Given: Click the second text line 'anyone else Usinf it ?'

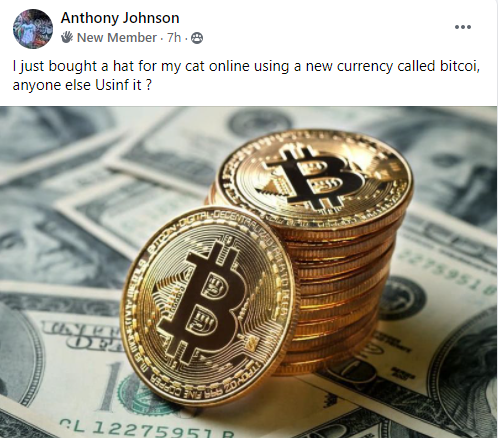Looking at the screenshot, I should coord(82,85).
